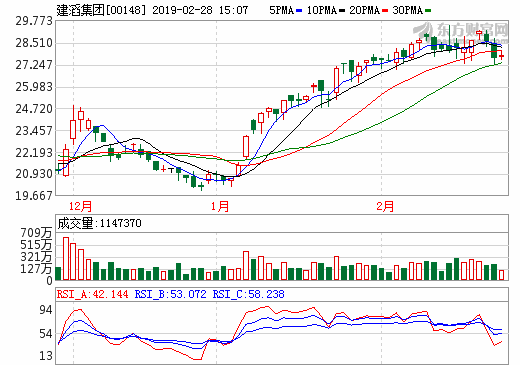The width and height of the screenshot is (520, 365).
Task: Click the black 10PMA legend color marker
Action: [342, 11]
